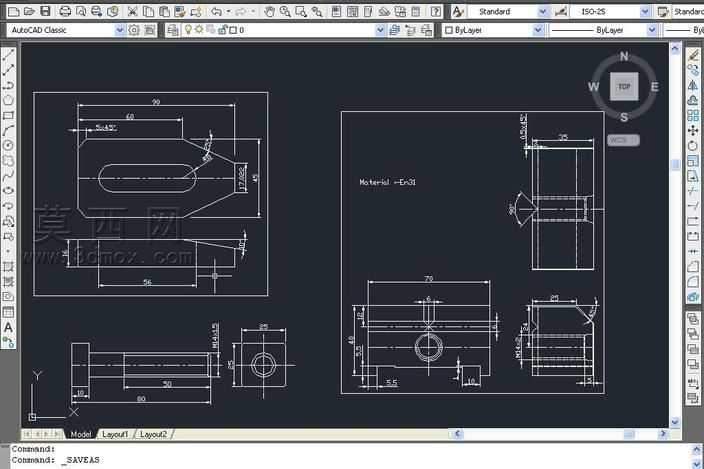Click the E compass direction on ViewCube

pyautogui.click(x=655, y=87)
